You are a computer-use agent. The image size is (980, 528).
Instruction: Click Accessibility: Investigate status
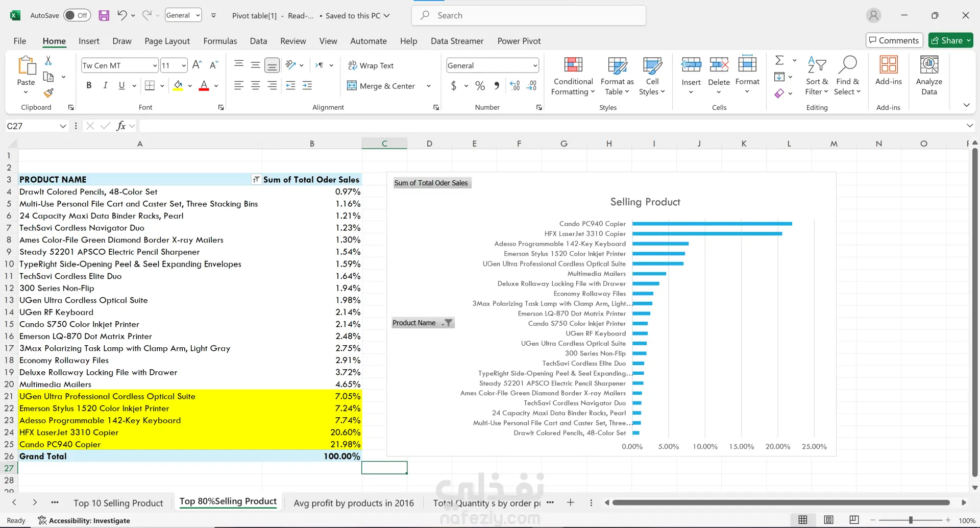pos(84,520)
